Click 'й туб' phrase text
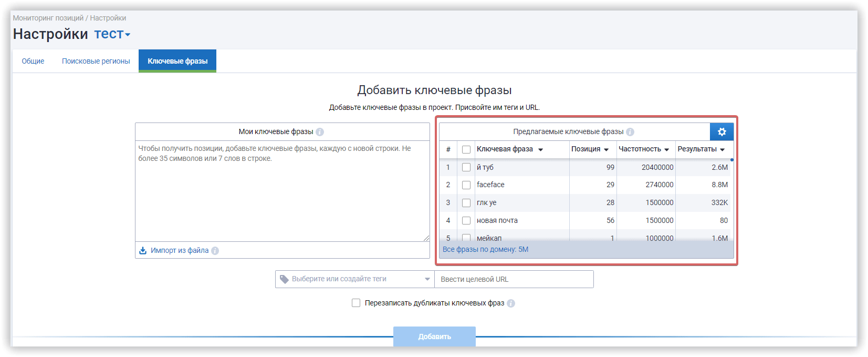Image resolution: width=868 pixels, height=357 pixels. [x=485, y=167]
